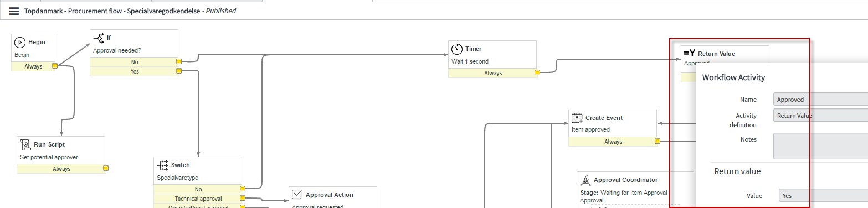Image resolution: width=868 pixels, height=208 pixels.
Task: Click the Always condition of the Begin activity
Action: tap(33, 66)
